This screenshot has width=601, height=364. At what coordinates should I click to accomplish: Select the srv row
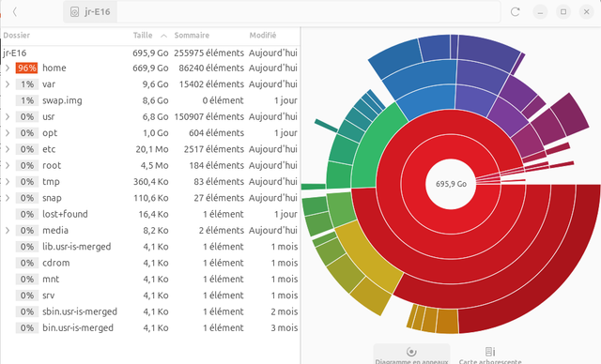[150, 296]
